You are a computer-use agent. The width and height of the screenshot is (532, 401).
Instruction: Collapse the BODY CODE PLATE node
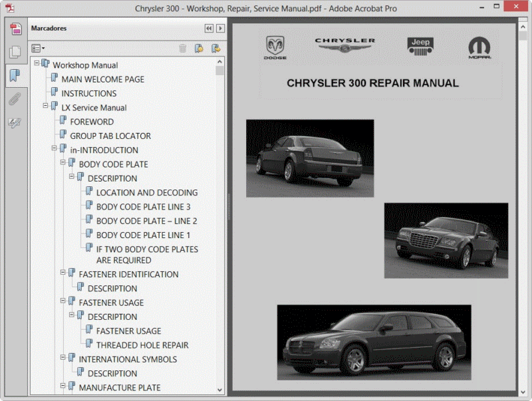[63, 162]
